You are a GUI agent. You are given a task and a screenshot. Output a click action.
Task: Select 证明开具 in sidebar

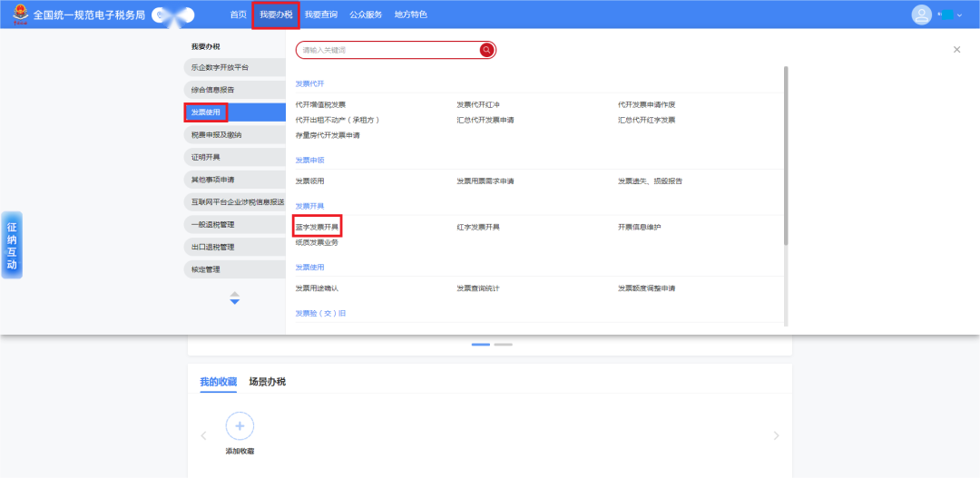pyautogui.click(x=235, y=158)
